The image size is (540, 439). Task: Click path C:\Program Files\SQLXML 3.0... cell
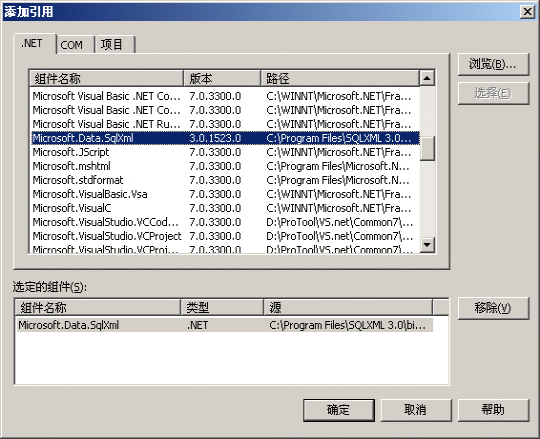[339, 138]
